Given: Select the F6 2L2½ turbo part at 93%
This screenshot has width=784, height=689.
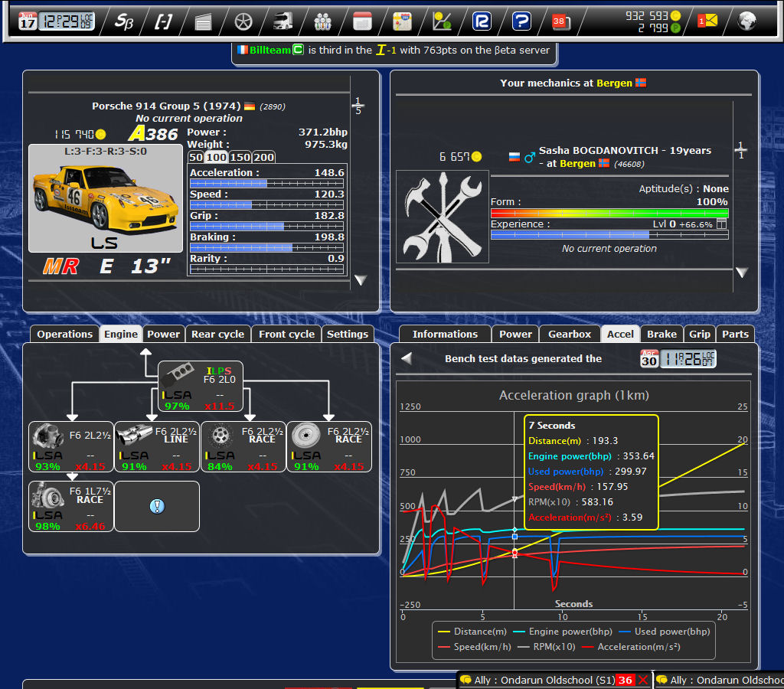Looking at the screenshot, I should click(71, 446).
